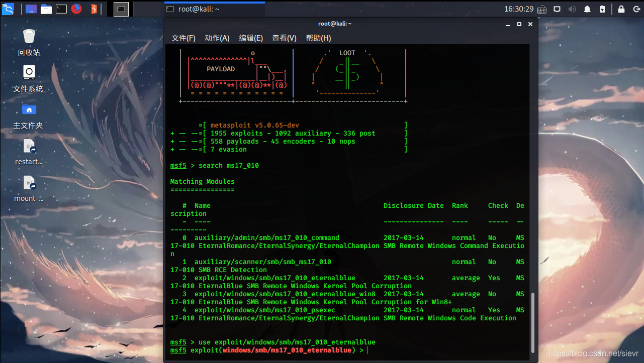Select the restart script desktop icon
Image resolution: width=644 pixels, height=363 pixels.
pyautogui.click(x=29, y=153)
